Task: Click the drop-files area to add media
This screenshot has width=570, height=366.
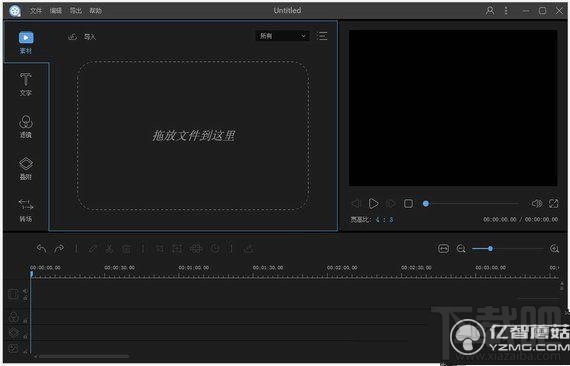Action: 193,135
